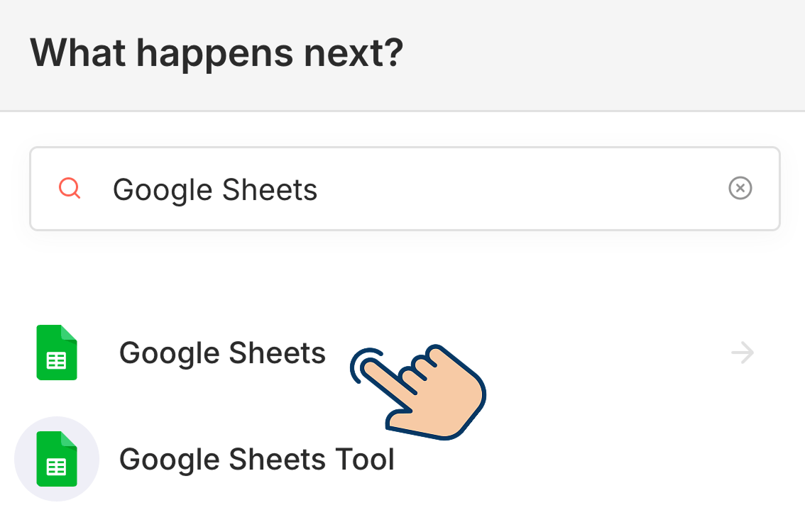The height and width of the screenshot is (532, 805).
Task: Select the Google Sheets Tool result label
Action: (256, 459)
